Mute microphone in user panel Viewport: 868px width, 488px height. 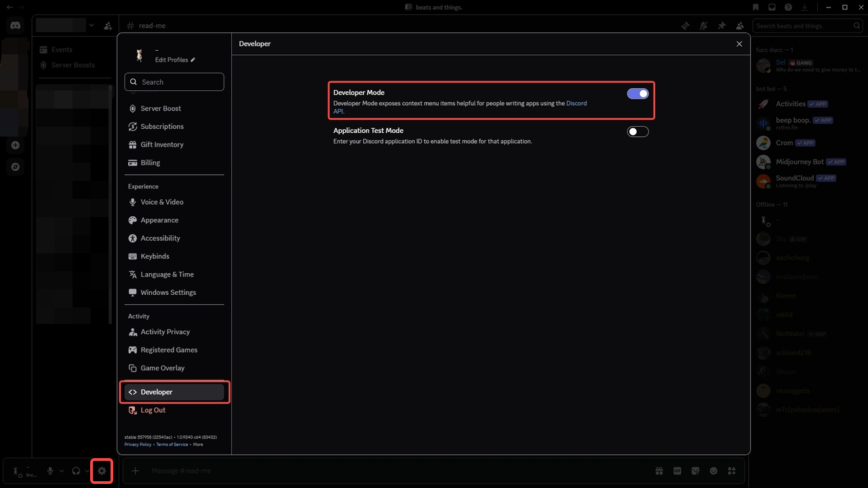[x=50, y=471]
